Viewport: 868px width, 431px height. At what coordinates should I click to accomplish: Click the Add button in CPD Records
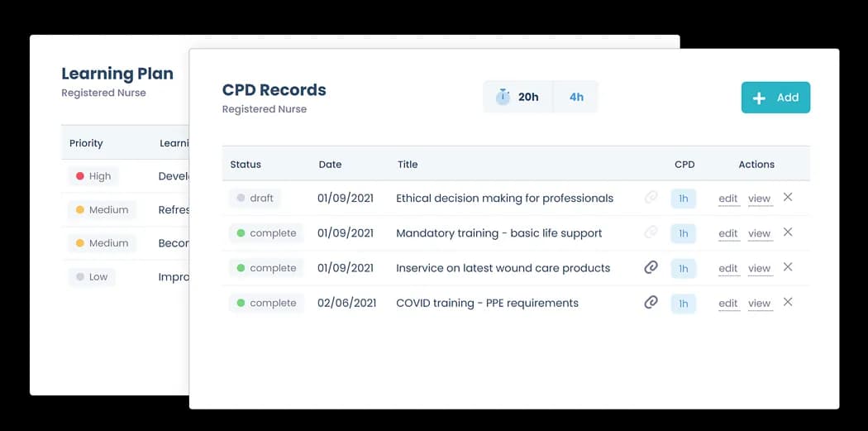[x=775, y=98]
